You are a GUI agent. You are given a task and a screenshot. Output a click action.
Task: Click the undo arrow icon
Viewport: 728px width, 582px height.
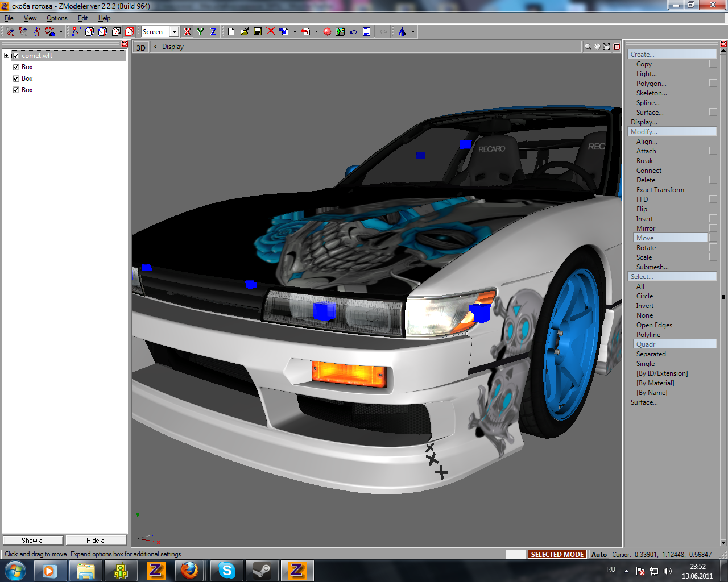coord(353,32)
